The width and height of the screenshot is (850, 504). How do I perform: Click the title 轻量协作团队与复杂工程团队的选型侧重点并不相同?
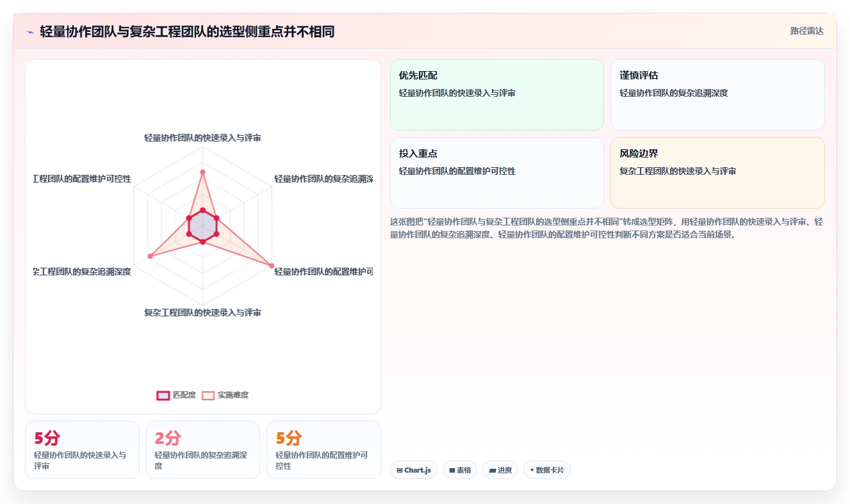(x=187, y=32)
